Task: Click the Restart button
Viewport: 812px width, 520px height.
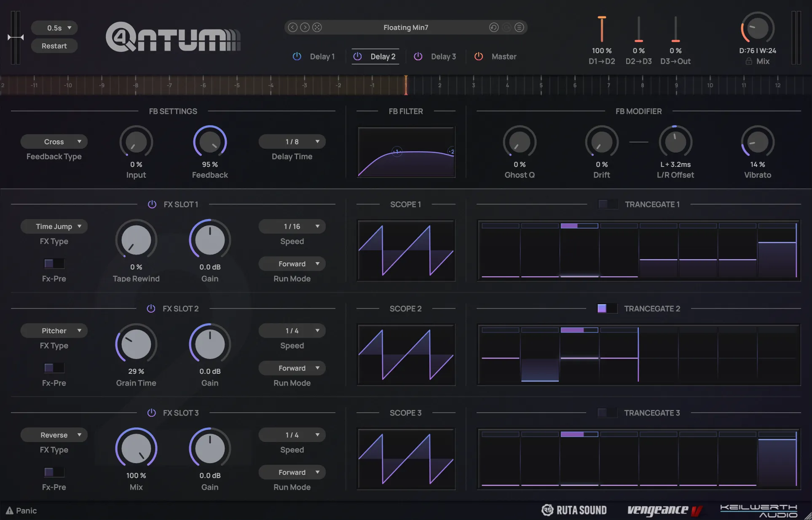Action: [x=54, y=46]
